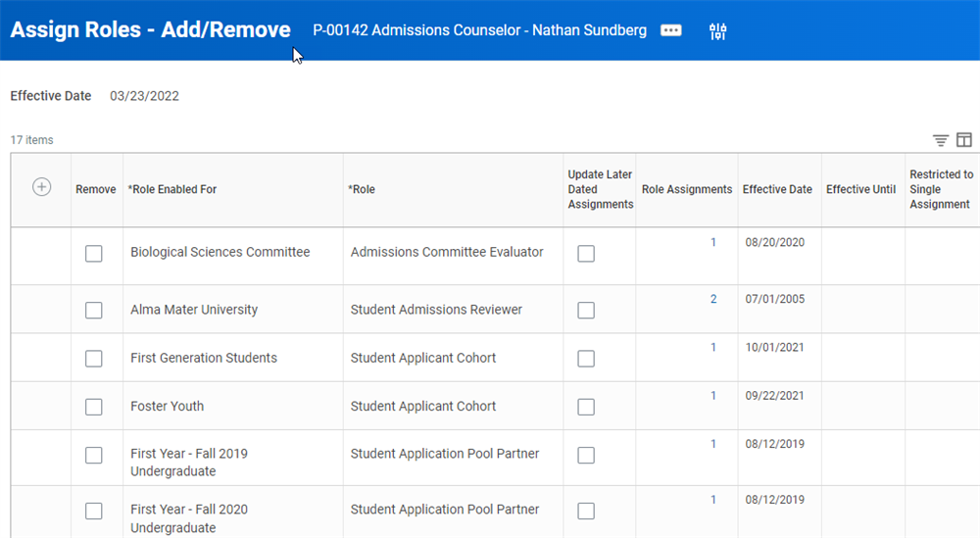Image resolution: width=980 pixels, height=538 pixels.
Task: Select the Role Assignments column header
Action: tap(687, 189)
